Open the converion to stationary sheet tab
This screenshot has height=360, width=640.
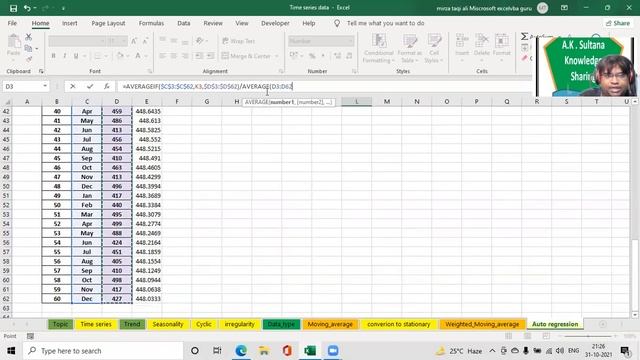399,324
